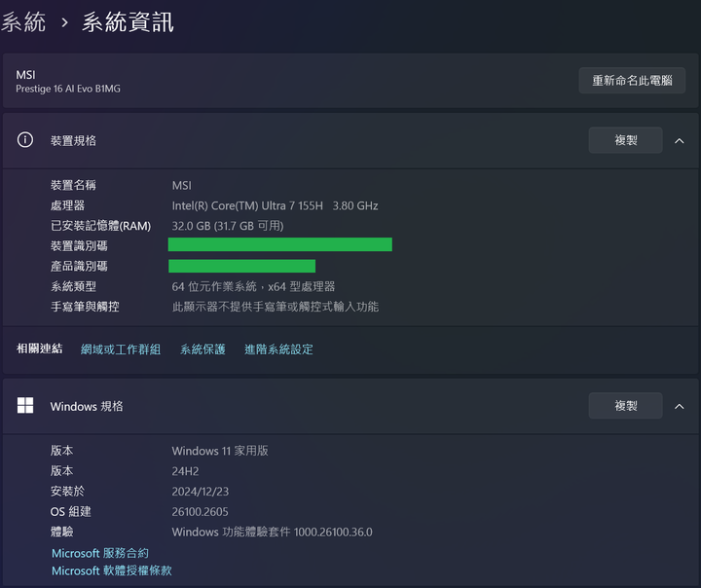Click the device specifications info icon
Screen dimensions: 701x588
tap(25, 140)
